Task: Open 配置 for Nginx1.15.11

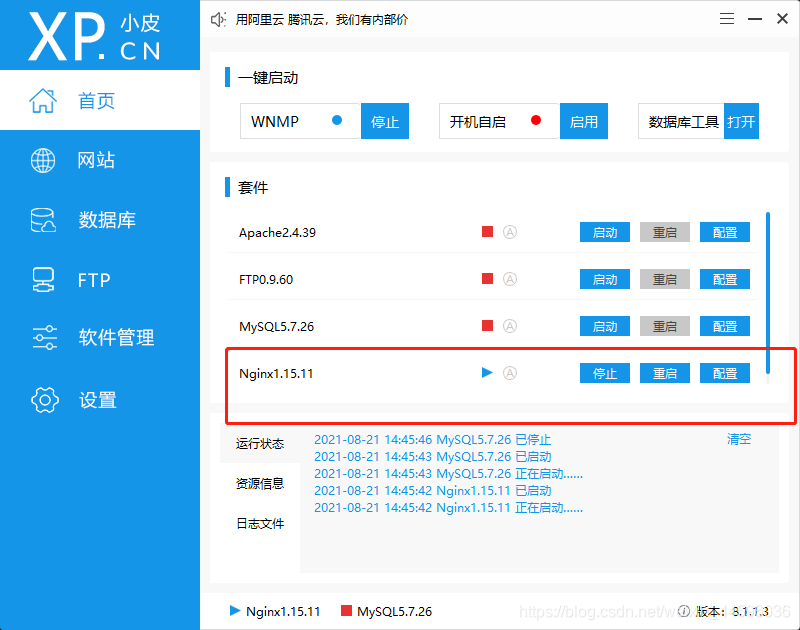Action: pos(724,373)
